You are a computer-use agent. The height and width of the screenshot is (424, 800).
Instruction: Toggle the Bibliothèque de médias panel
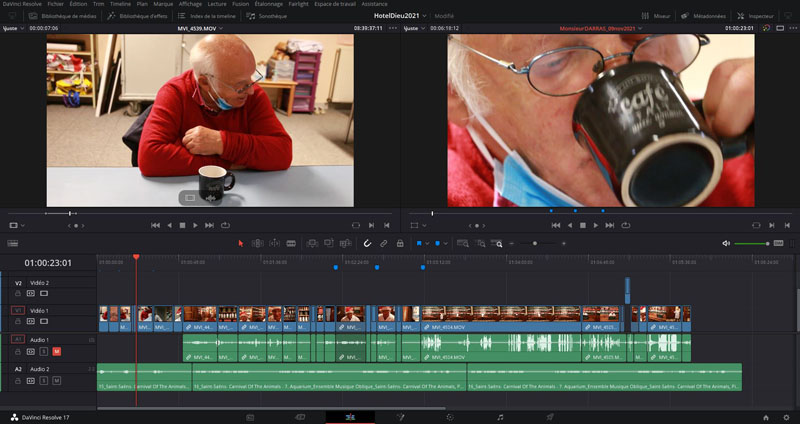(x=63, y=16)
